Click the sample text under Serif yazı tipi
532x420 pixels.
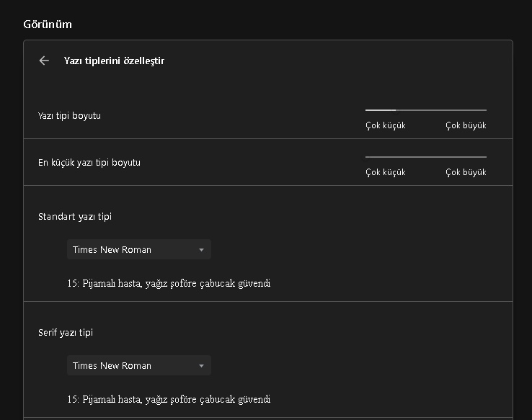(169, 399)
